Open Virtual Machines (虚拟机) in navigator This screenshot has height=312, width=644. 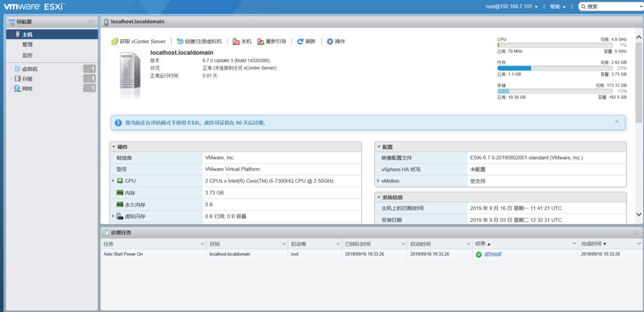(x=29, y=69)
